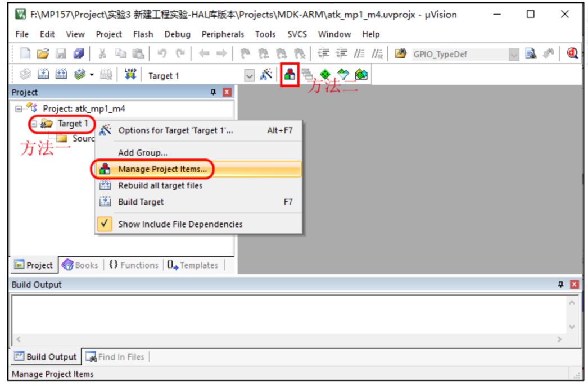Pin the Project panel
This screenshot has height=386, width=588.
point(213,92)
